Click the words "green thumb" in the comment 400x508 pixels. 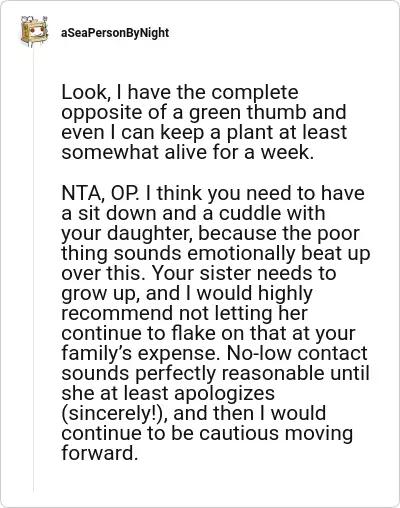click(x=248, y=112)
